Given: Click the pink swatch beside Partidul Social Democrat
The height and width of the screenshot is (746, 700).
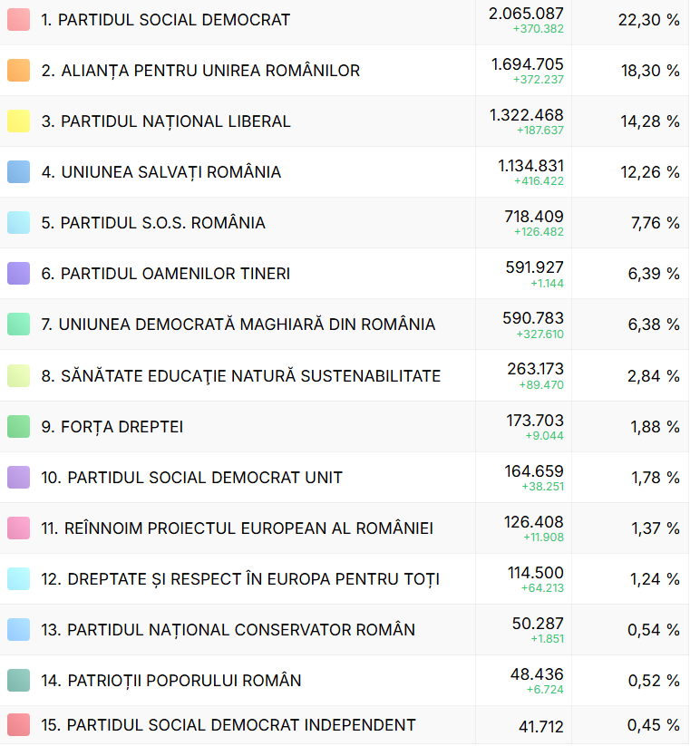Looking at the screenshot, I should click(x=18, y=20).
